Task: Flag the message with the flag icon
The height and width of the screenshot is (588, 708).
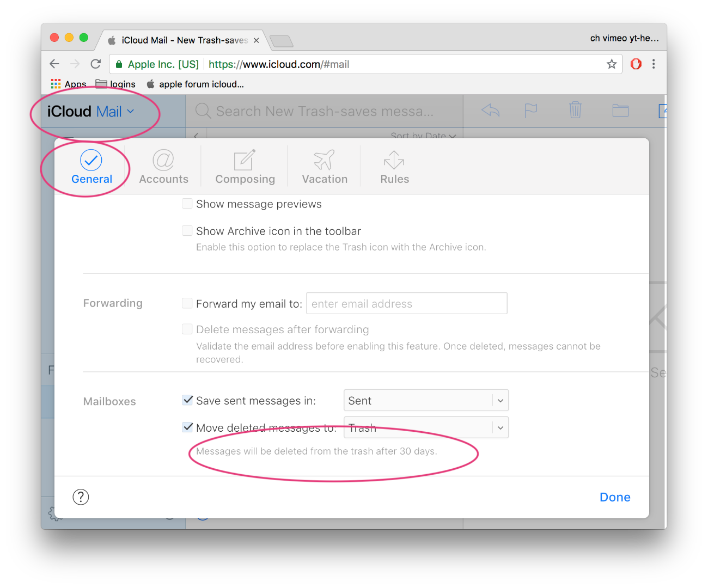Action: pos(530,111)
